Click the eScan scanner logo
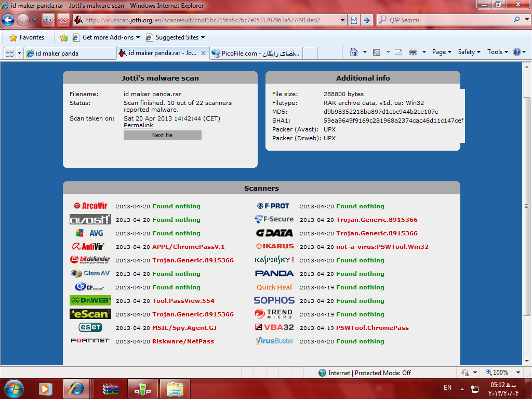Viewport: 532px width, 399px height. 90,314
